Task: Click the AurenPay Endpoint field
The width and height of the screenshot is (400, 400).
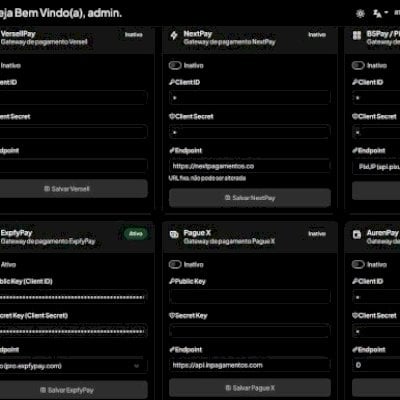Action: click(x=376, y=365)
